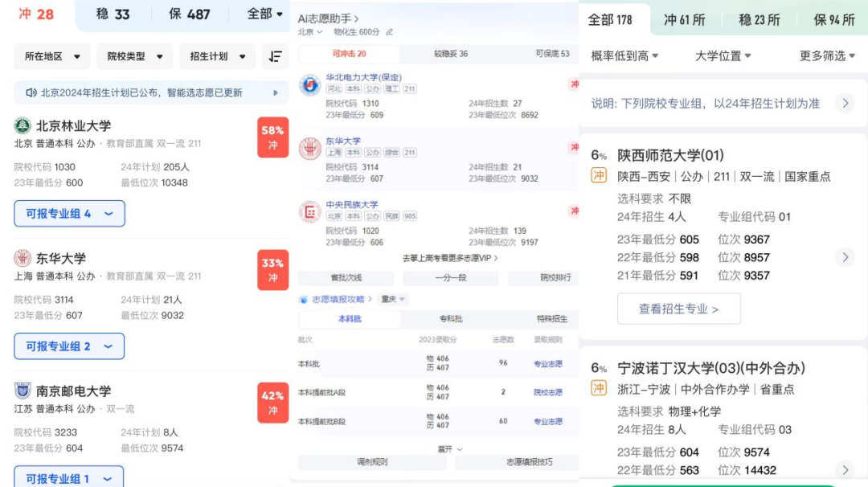Switch to the 稳 33 tab
868x487 pixels.
(x=113, y=14)
